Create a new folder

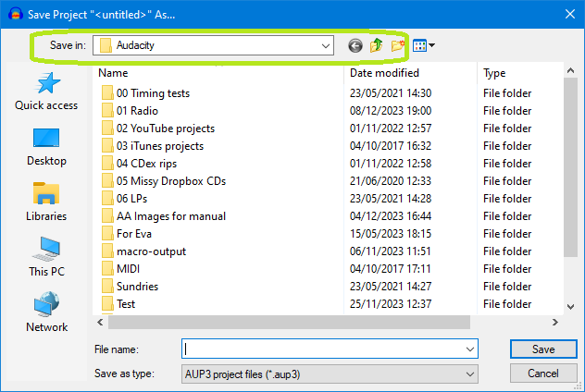398,45
